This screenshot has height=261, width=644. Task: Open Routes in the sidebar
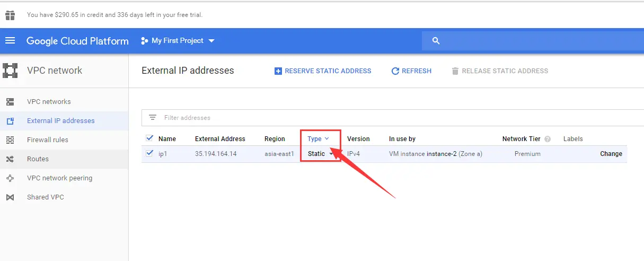point(38,159)
